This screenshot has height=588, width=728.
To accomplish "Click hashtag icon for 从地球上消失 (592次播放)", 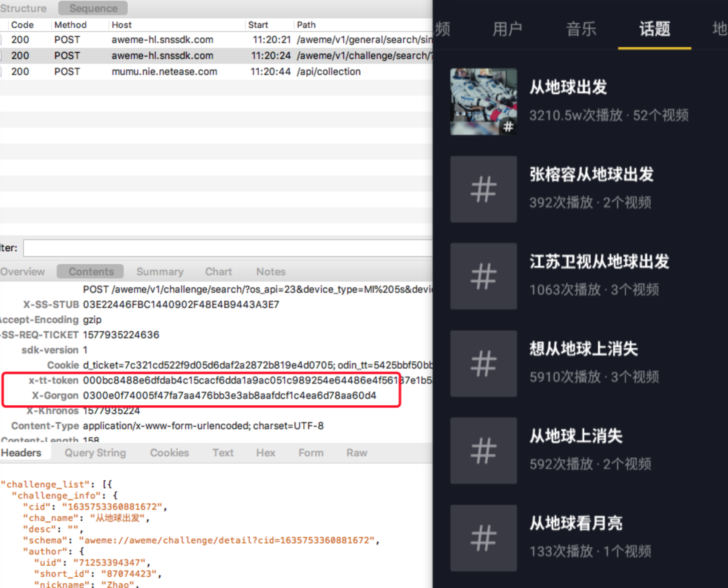I will [483, 451].
